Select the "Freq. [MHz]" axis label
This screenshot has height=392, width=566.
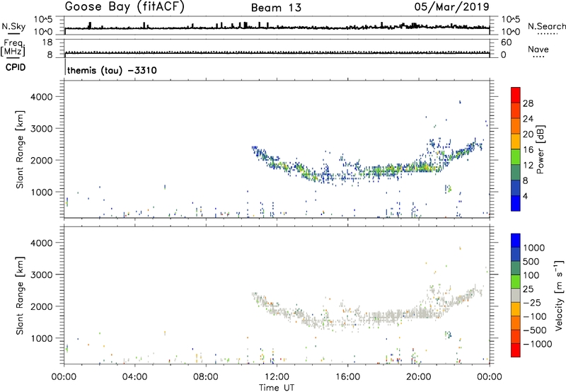tap(13, 48)
